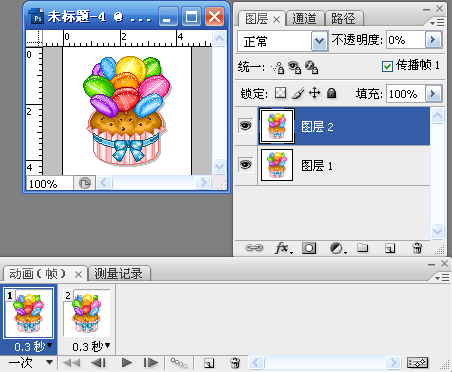Add a layer mask
452x372 pixels.
tap(309, 248)
